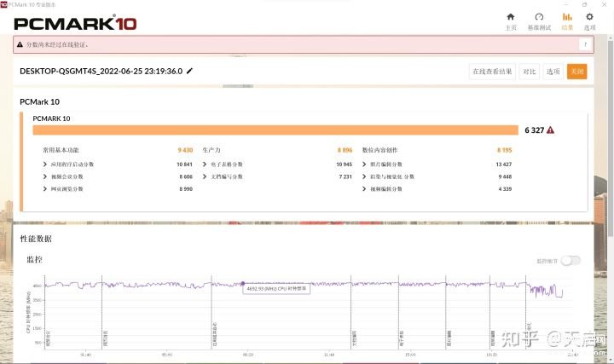The width and height of the screenshot is (614, 364).
Task: Click the 选项 button next to 对比
Action: tap(553, 72)
